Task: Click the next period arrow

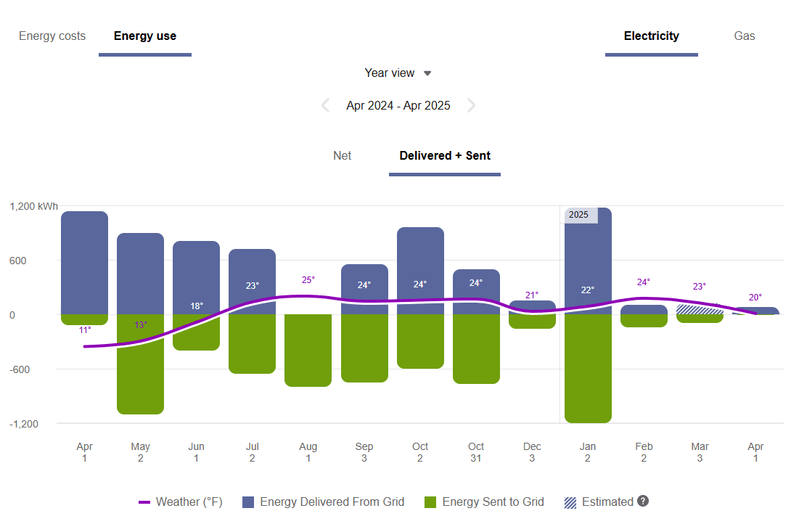Action: point(472,105)
